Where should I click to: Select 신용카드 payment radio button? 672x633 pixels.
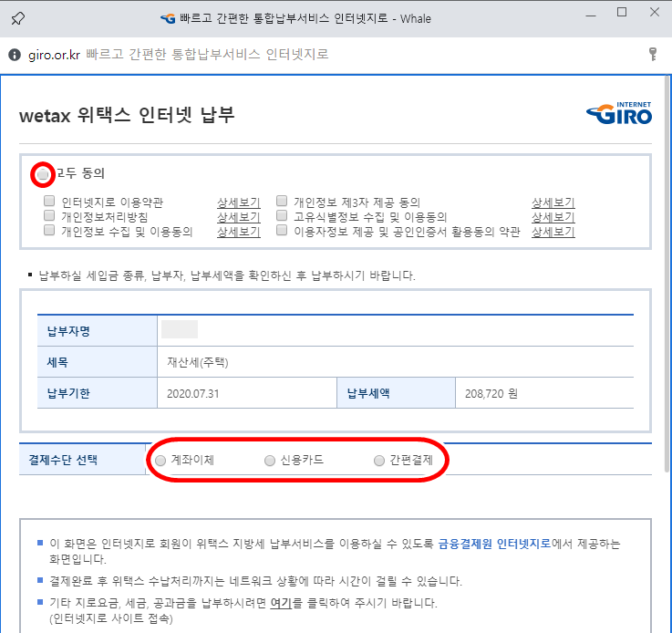click(270, 461)
